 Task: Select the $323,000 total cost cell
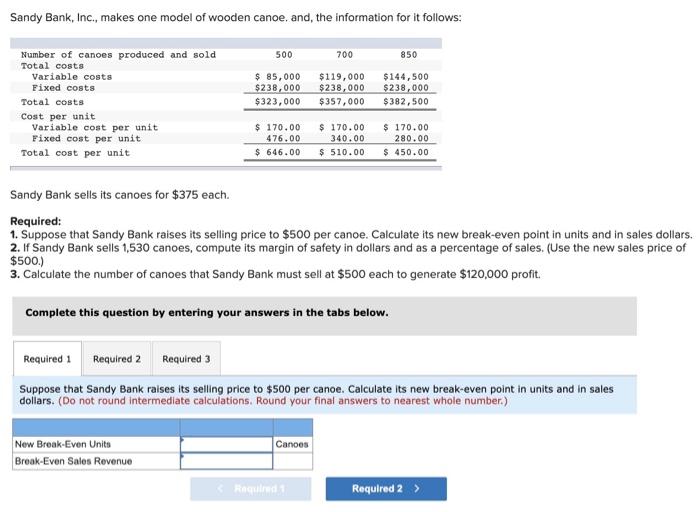tap(278, 101)
